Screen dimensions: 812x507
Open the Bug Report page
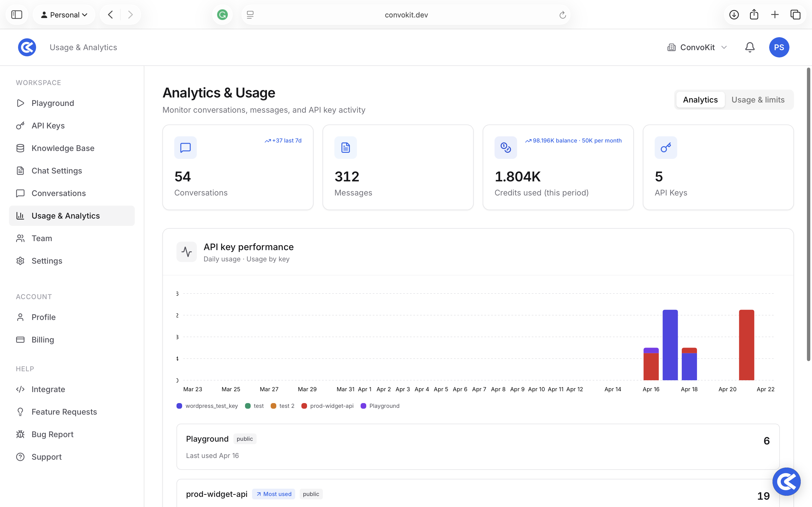[52, 434]
